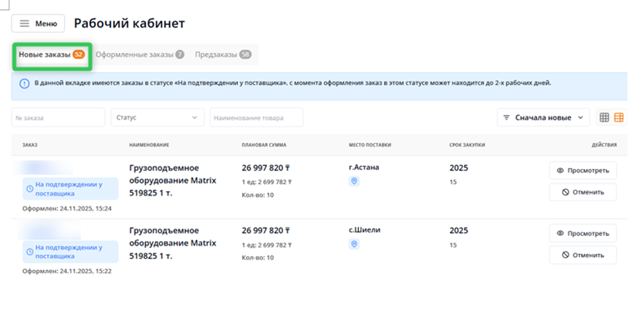644x316 pixels.
Task: Click the map pin icon under с.Шиели
Action: pyautogui.click(x=354, y=244)
